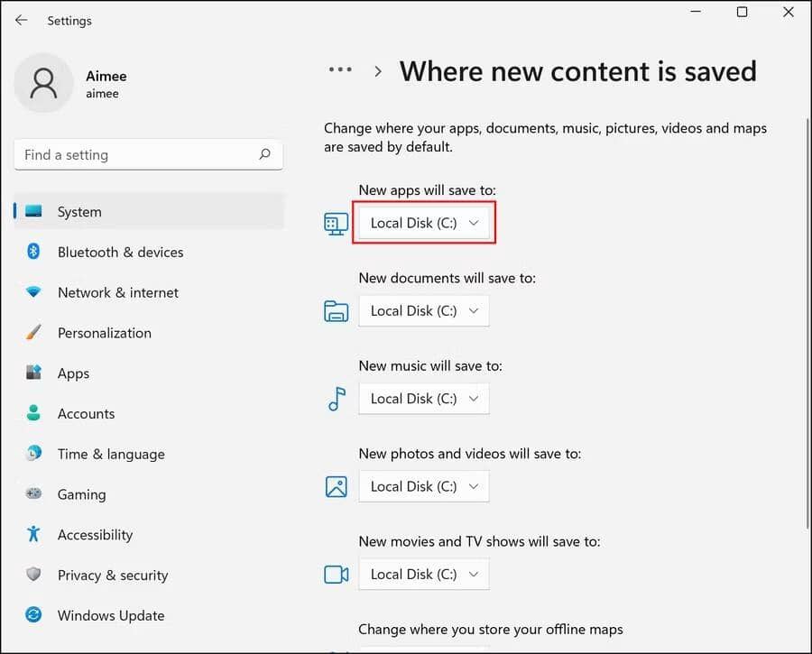
Task: Select the System sidebar icon
Action: (33, 211)
